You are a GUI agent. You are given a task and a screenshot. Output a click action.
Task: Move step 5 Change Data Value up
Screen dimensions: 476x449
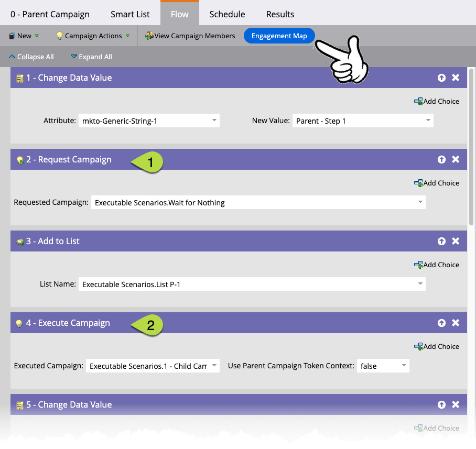point(441,404)
